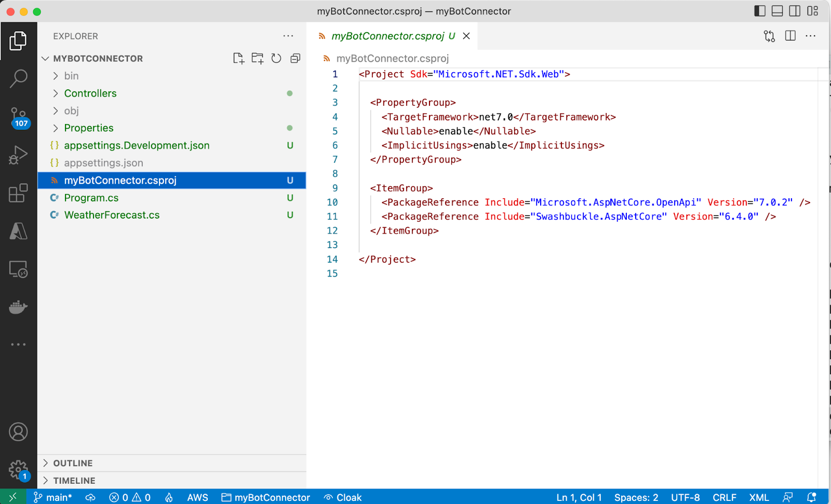Open appsettings.json file
This screenshot has width=831, height=504.
[172, 163]
